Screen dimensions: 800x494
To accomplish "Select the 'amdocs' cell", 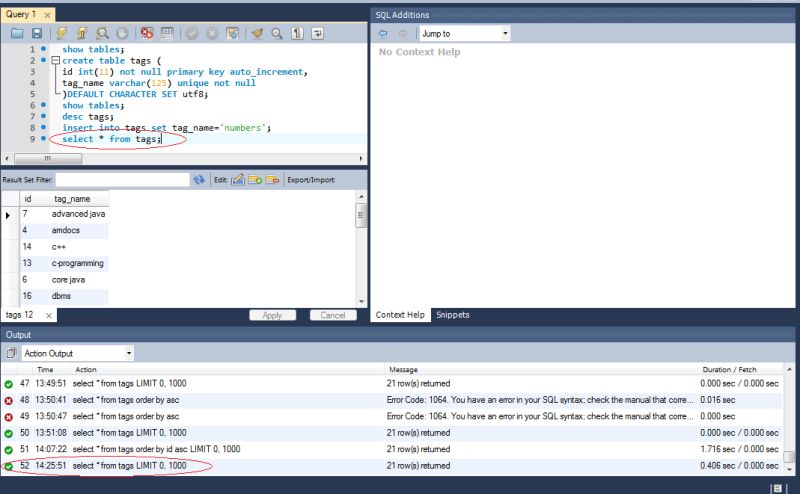I will (x=79, y=230).
